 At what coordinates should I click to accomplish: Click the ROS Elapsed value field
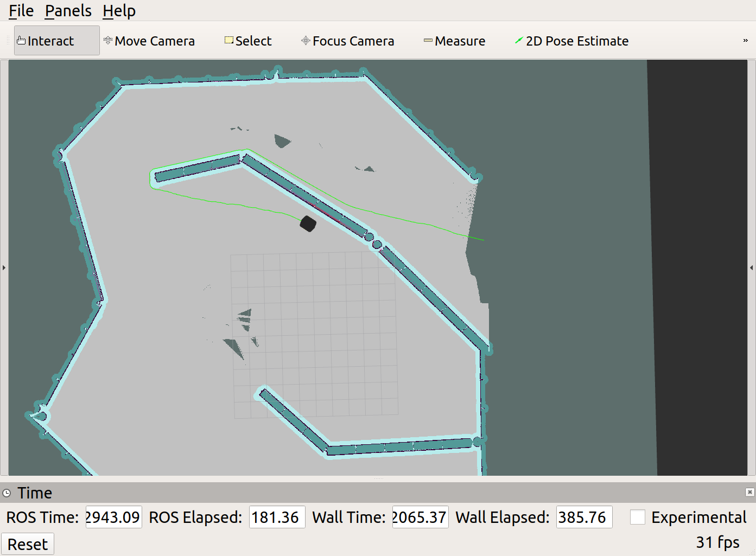click(277, 517)
